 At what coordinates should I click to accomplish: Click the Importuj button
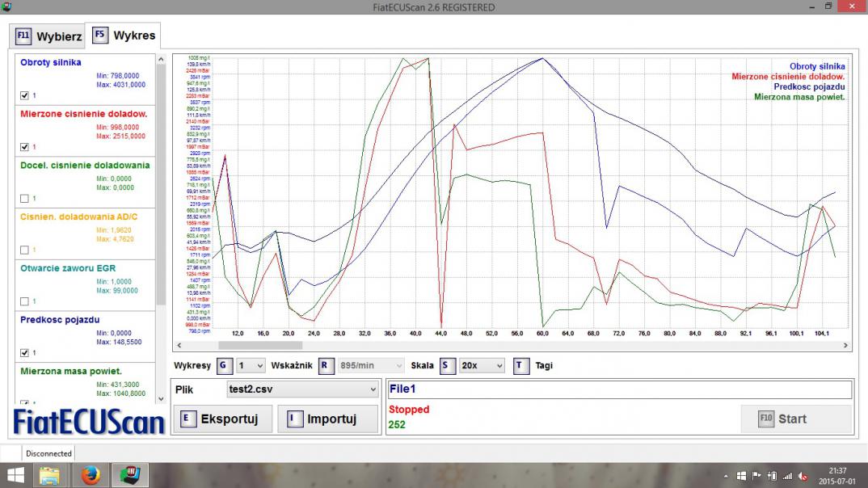tap(327, 419)
